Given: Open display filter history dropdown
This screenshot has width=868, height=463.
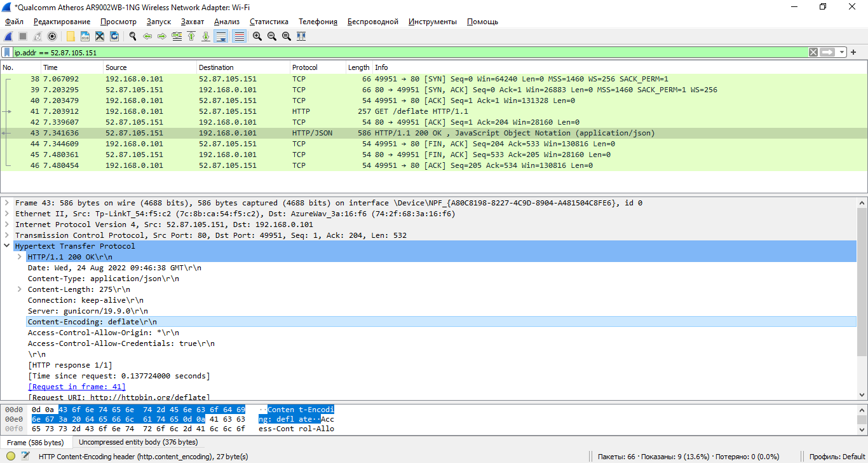Looking at the screenshot, I should [x=842, y=52].
